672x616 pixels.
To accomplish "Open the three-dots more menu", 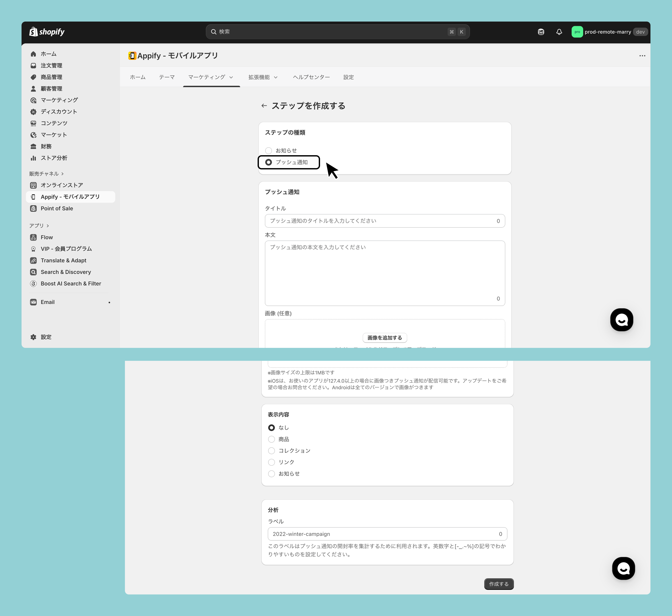I will point(642,56).
